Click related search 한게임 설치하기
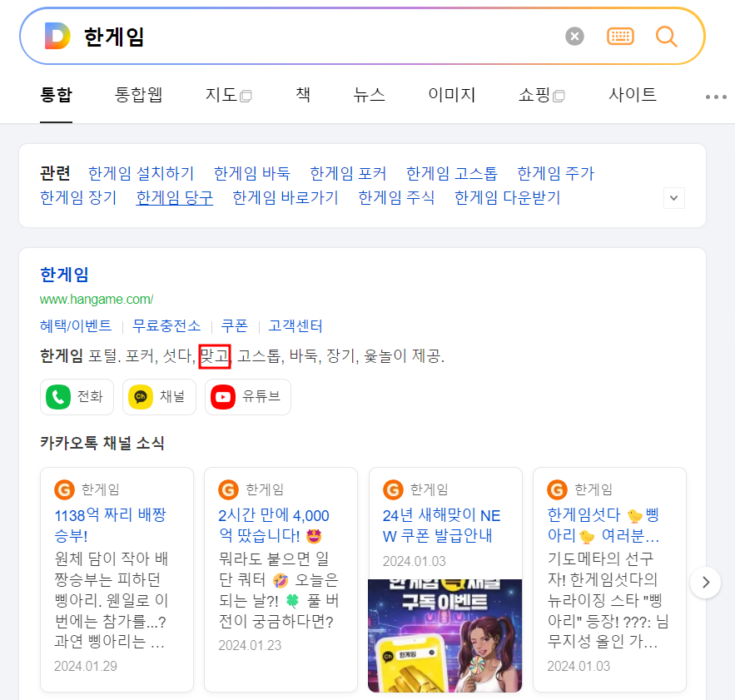Viewport: 735px width, 700px height. [x=142, y=173]
